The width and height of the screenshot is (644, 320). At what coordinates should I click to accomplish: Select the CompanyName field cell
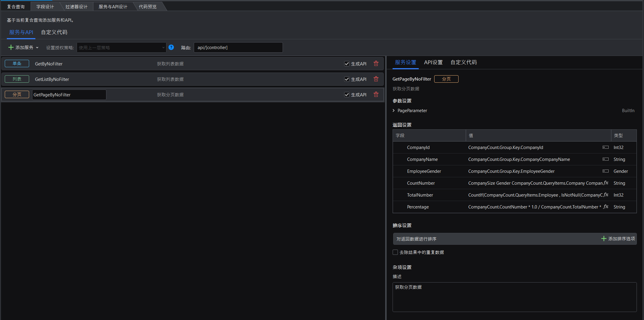[422, 159]
